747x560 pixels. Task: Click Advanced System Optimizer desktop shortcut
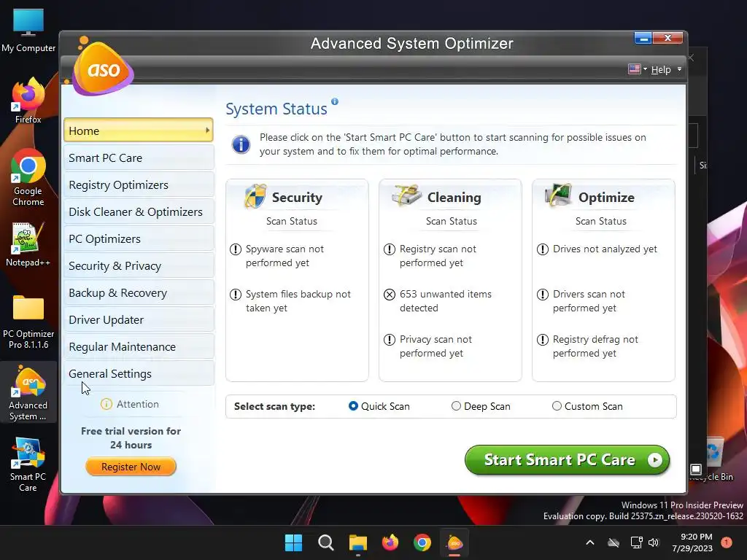click(28, 393)
